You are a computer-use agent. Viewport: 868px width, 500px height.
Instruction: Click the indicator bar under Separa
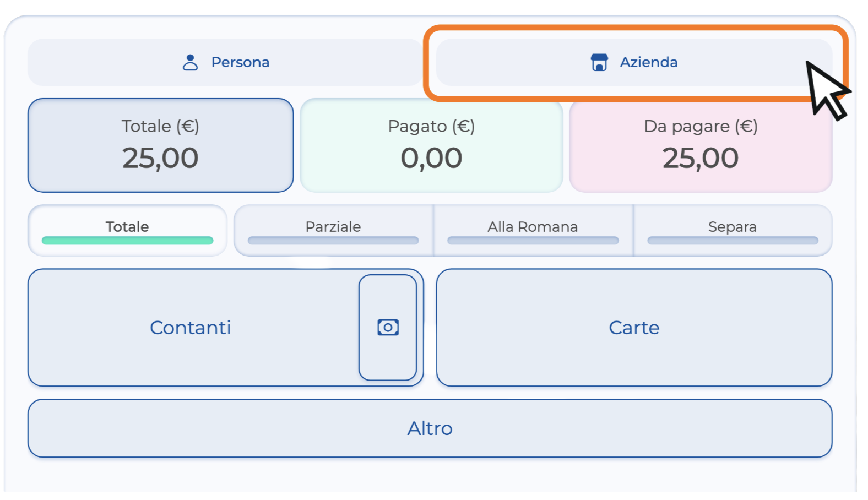click(732, 241)
